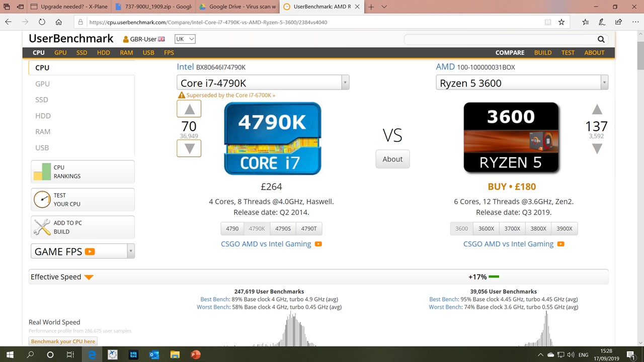Click the Ryzen 5 3600 processor image
Screen dimensions: 644x362
click(511, 138)
